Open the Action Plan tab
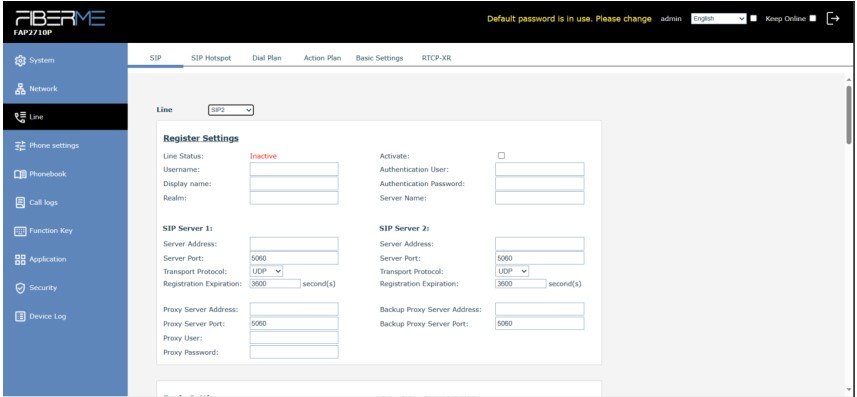This screenshot has height=397, width=857. (322, 58)
